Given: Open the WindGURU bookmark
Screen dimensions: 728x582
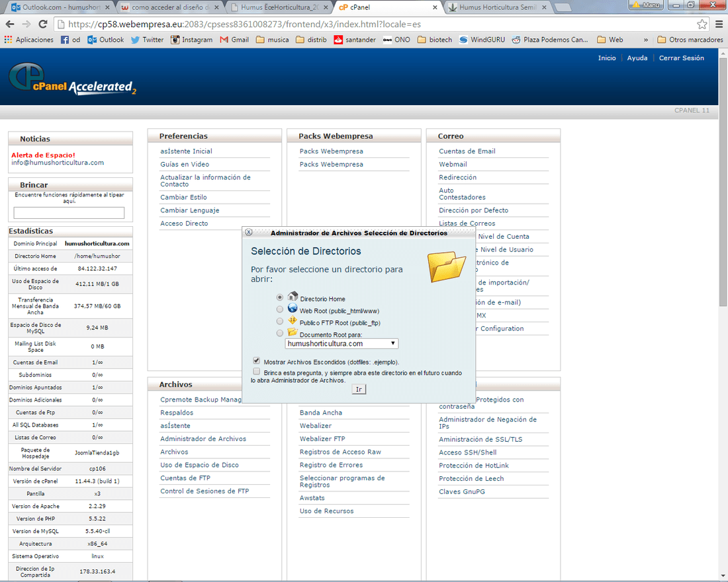Looking at the screenshot, I should [482, 40].
